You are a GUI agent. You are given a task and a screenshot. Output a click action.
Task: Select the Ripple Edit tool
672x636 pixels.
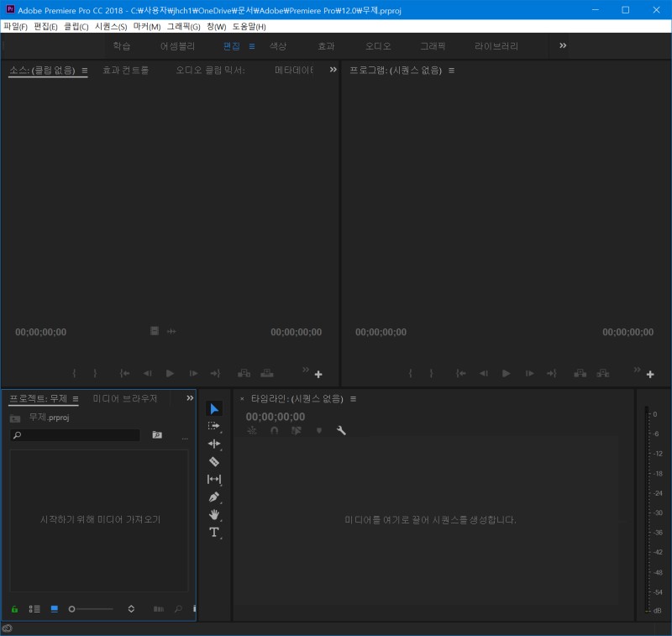coord(214,444)
